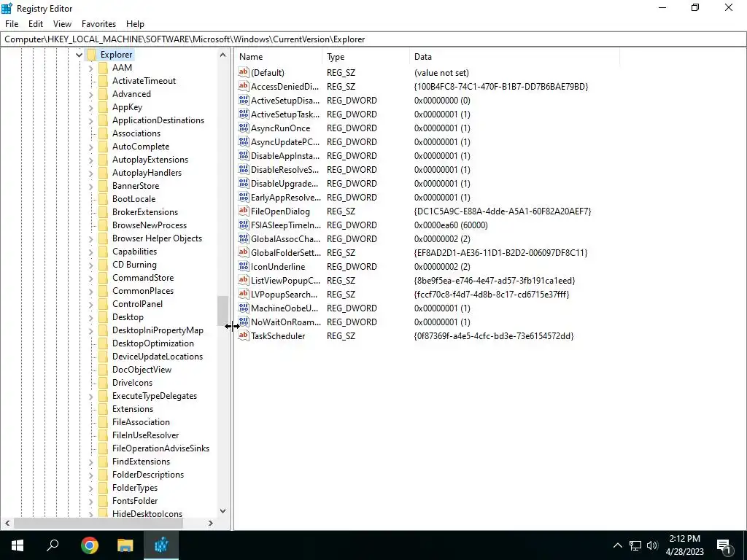
Task: Click the ListViewPopupC... string icon
Action: click(x=244, y=280)
